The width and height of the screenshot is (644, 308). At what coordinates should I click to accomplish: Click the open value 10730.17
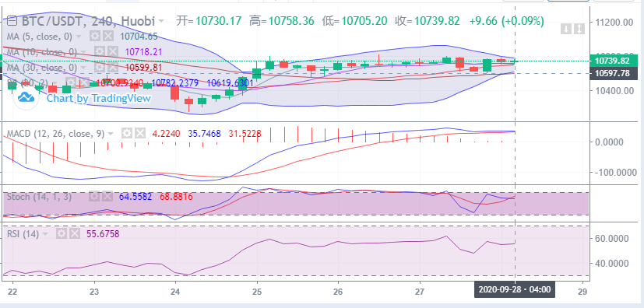pyautogui.click(x=218, y=20)
